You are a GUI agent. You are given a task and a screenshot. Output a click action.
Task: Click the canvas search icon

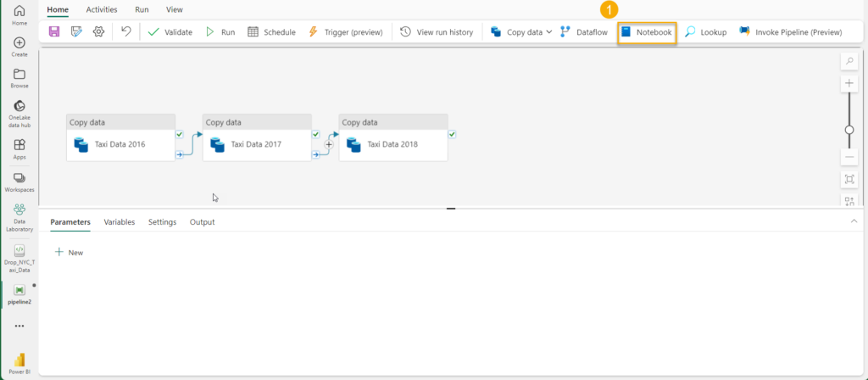[849, 61]
